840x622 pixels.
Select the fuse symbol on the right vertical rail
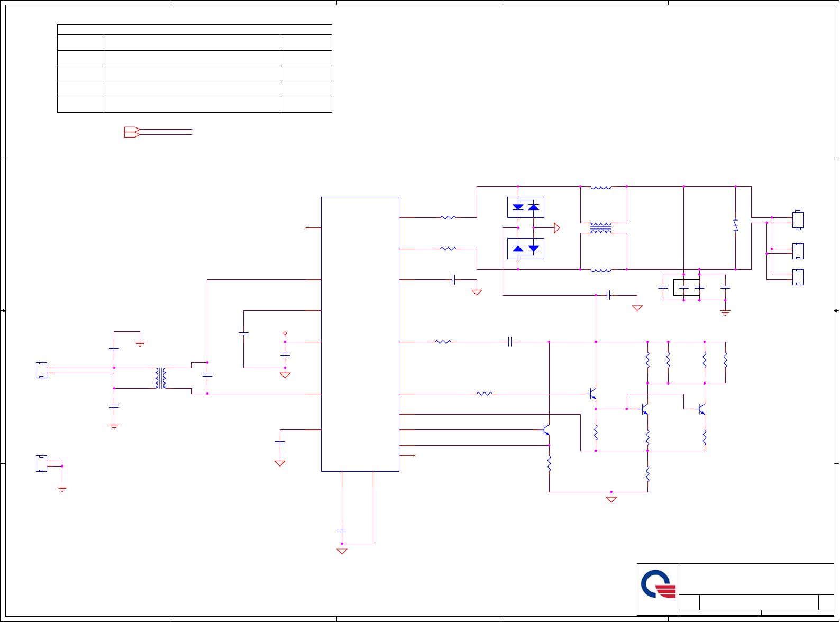click(735, 225)
